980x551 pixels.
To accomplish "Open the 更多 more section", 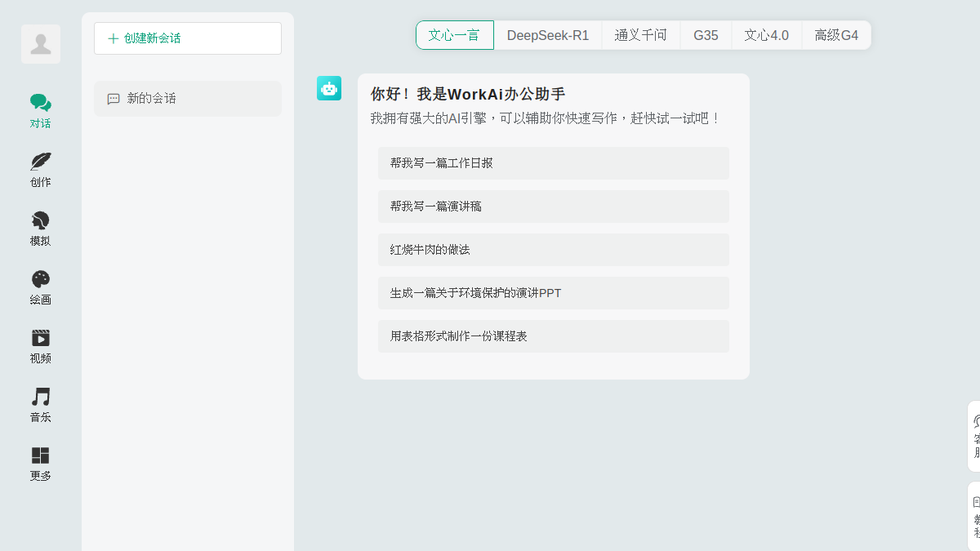I will coord(41,464).
